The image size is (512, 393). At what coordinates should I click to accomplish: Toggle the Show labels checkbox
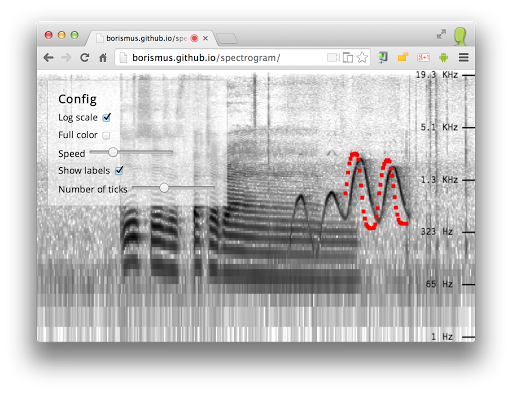[119, 170]
